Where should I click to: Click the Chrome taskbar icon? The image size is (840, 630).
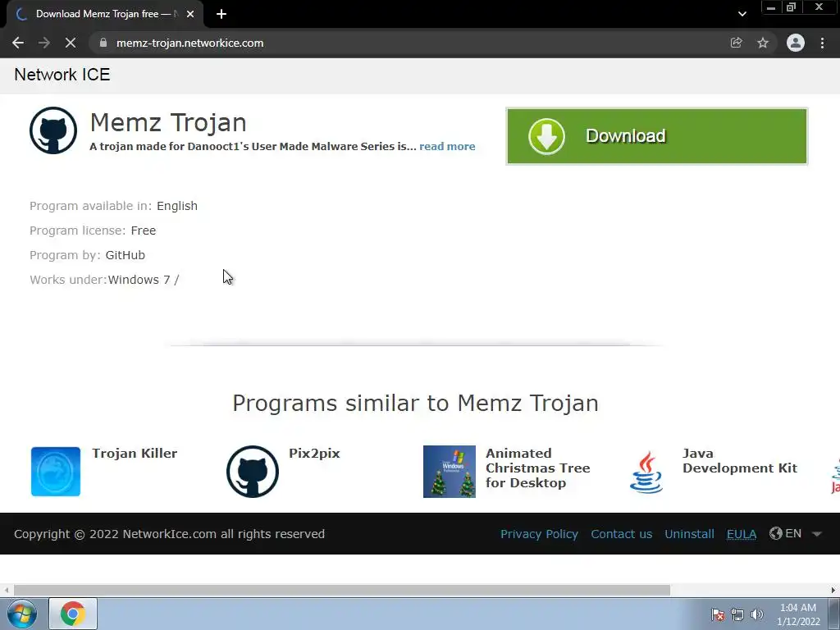(x=73, y=614)
